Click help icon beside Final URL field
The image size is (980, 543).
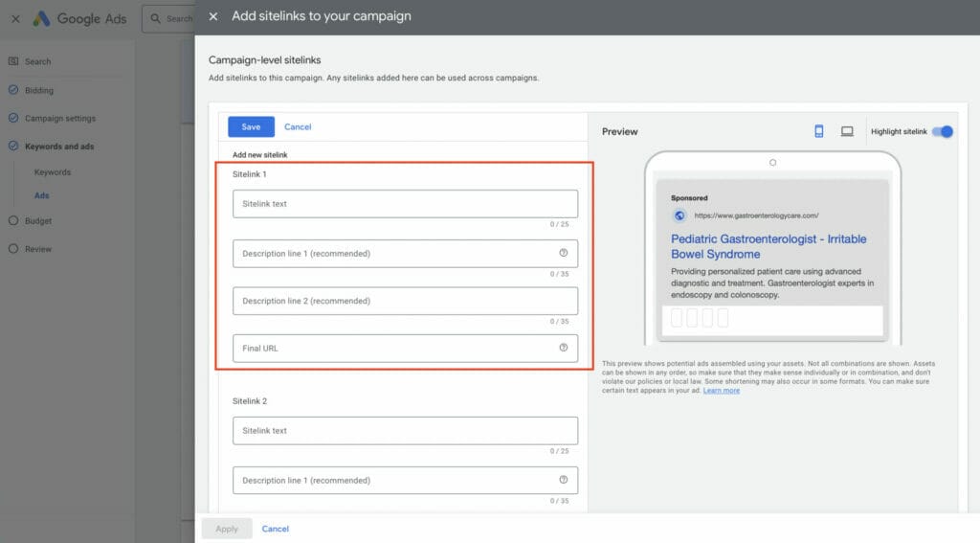(x=564, y=348)
